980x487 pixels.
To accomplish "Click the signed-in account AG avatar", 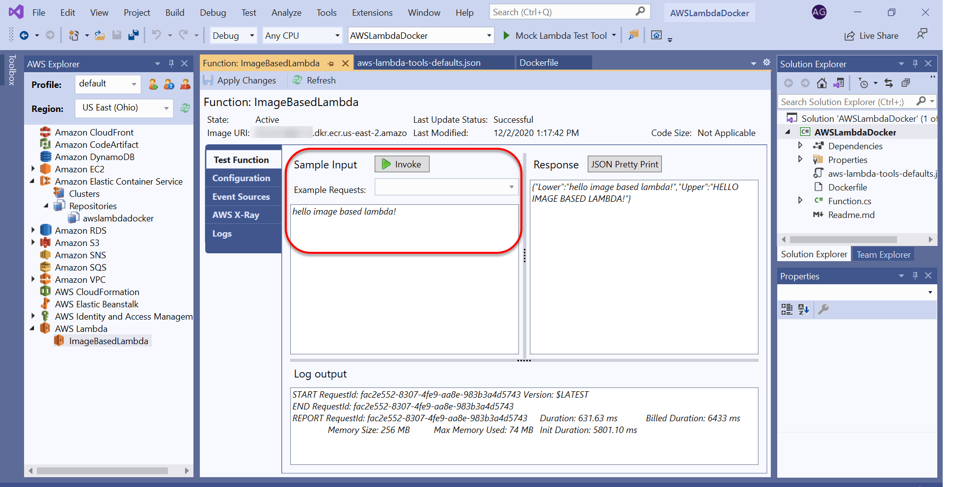I will point(819,12).
